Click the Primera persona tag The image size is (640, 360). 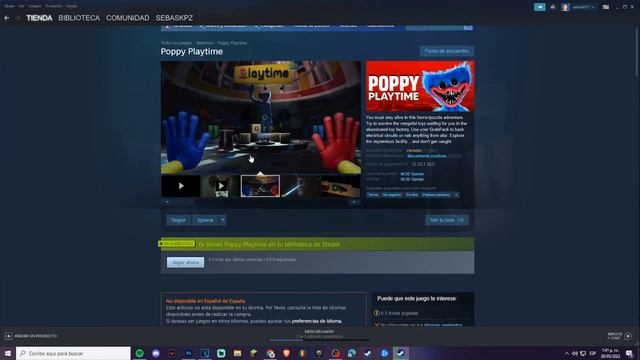(436, 195)
